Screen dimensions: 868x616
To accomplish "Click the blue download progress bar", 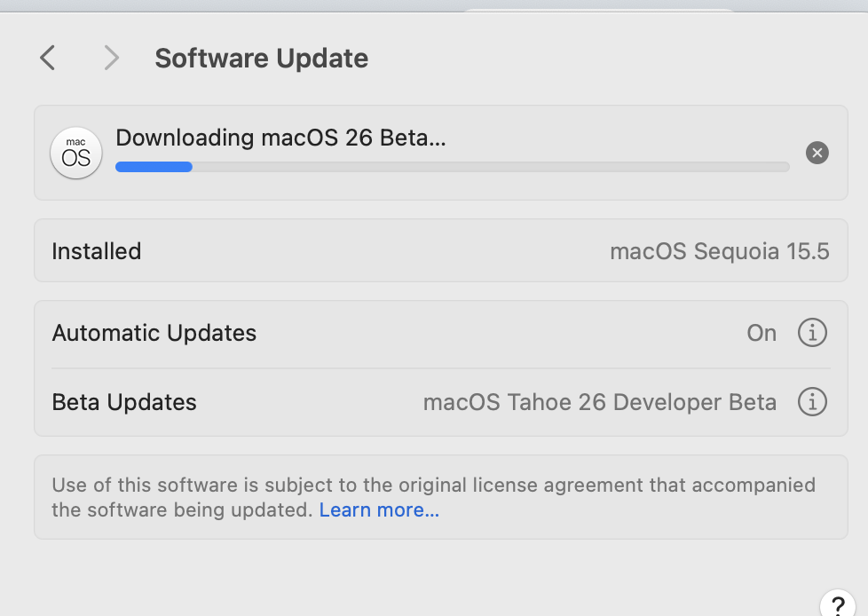I will 154,167.
